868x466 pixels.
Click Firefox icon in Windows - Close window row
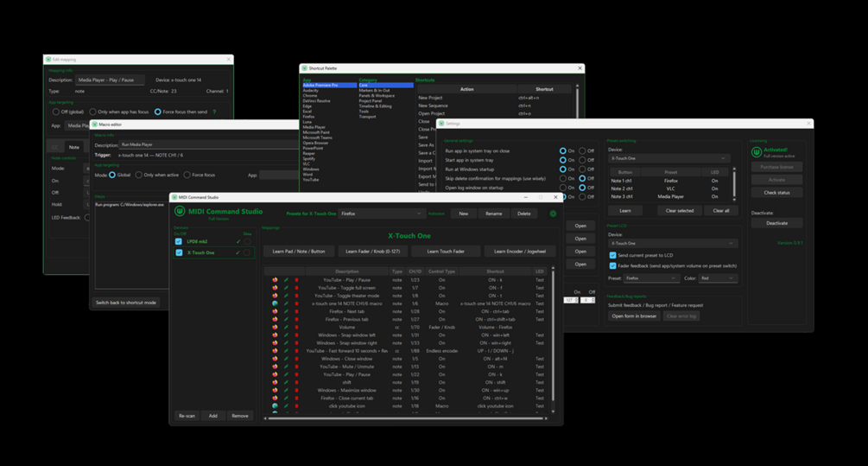click(276, 359)
